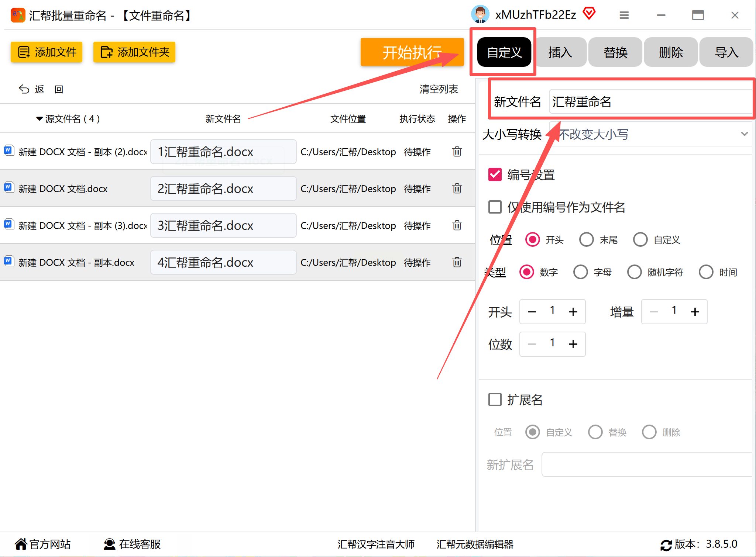Click sort triangle beside 源文件名 header
The image size is (756, 557).
click(39, 119)
